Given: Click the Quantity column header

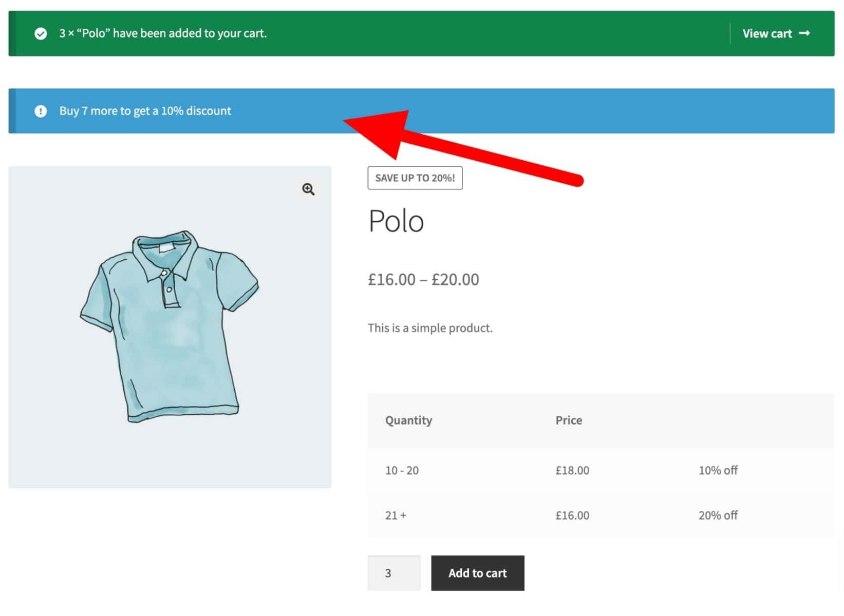Looking at the screenshot, I should point(408,420).
